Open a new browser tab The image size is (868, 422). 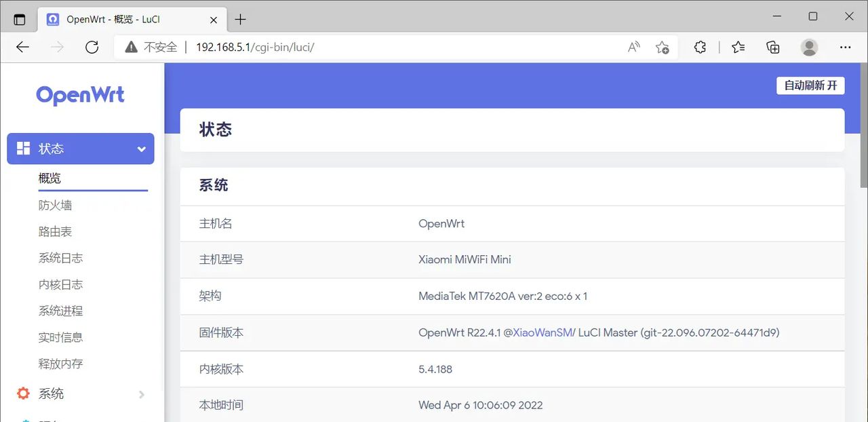[240, 20]
